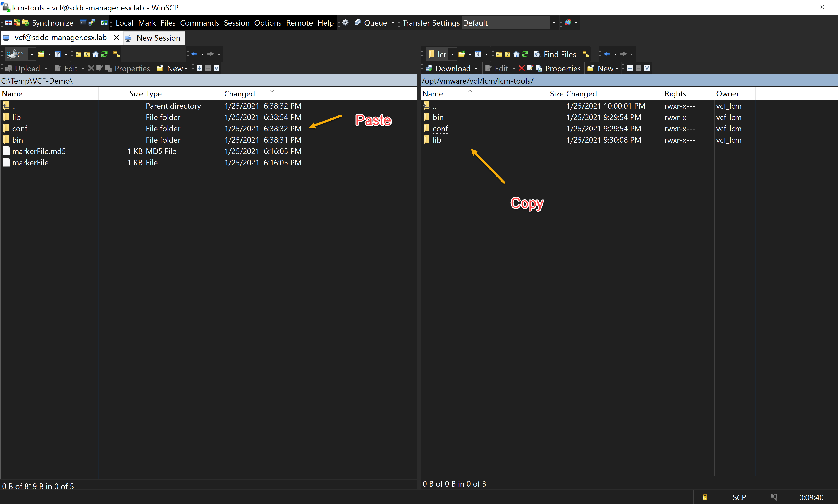Expand local drive C: dropdown

point(32,54)
